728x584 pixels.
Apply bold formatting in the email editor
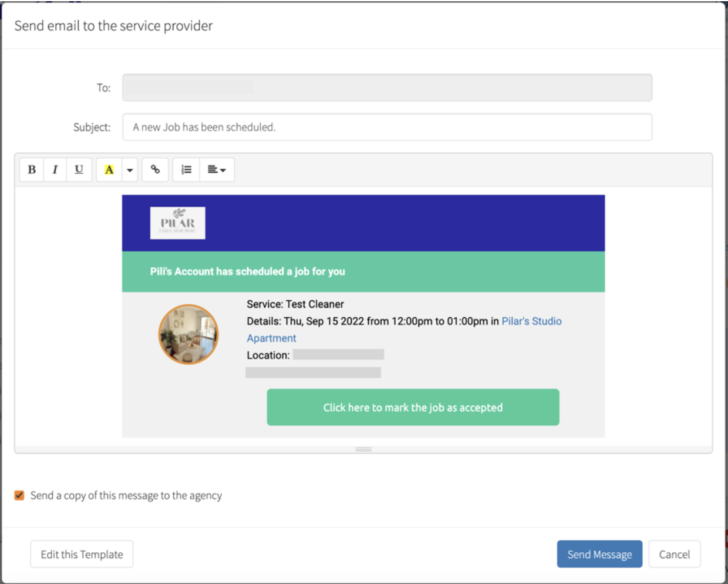point(32,170)
